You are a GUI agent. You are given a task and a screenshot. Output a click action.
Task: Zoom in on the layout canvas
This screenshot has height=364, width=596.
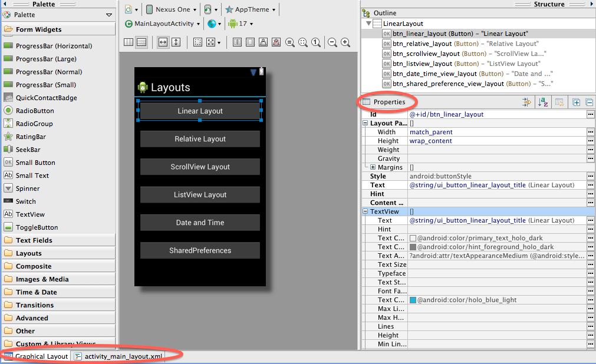[x=345, y=42]
